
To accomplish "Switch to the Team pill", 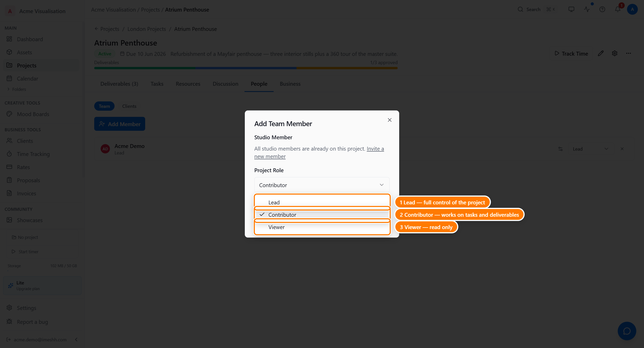I will [104, 106].
